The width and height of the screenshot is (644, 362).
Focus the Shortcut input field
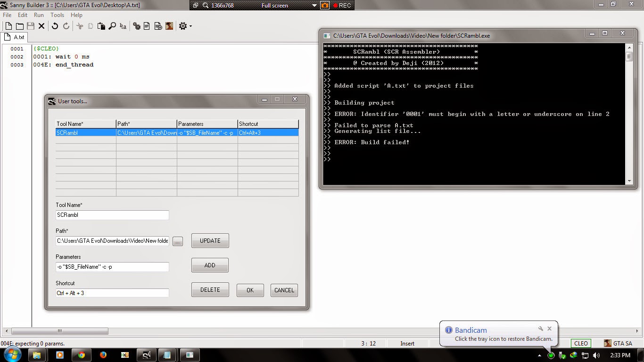[112, 293]
